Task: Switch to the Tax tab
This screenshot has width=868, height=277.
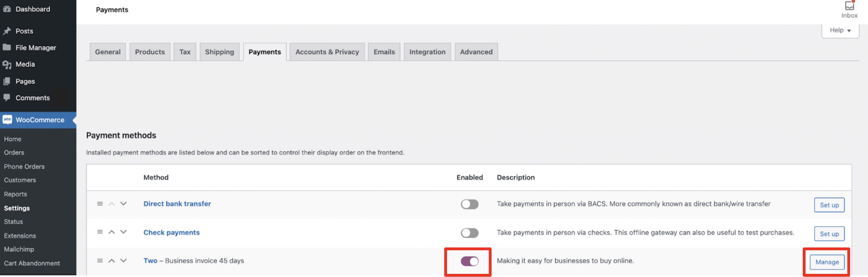Action: coord(185,52)
